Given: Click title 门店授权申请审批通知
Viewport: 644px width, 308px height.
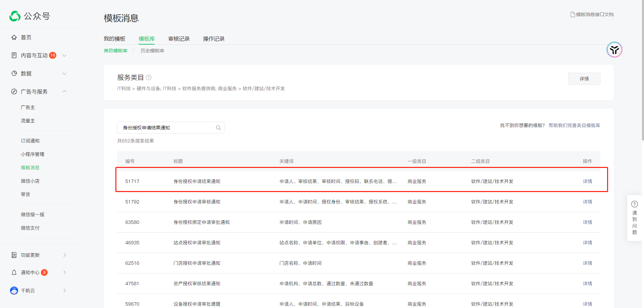Looking at the screenshot, I should coord(197,263).
